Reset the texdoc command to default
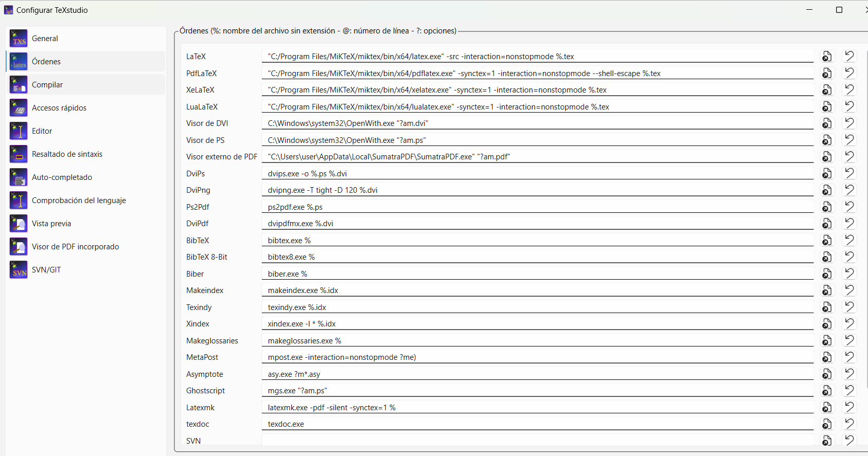Viewport: 868px width, 456px height. (x=849, y=424)
